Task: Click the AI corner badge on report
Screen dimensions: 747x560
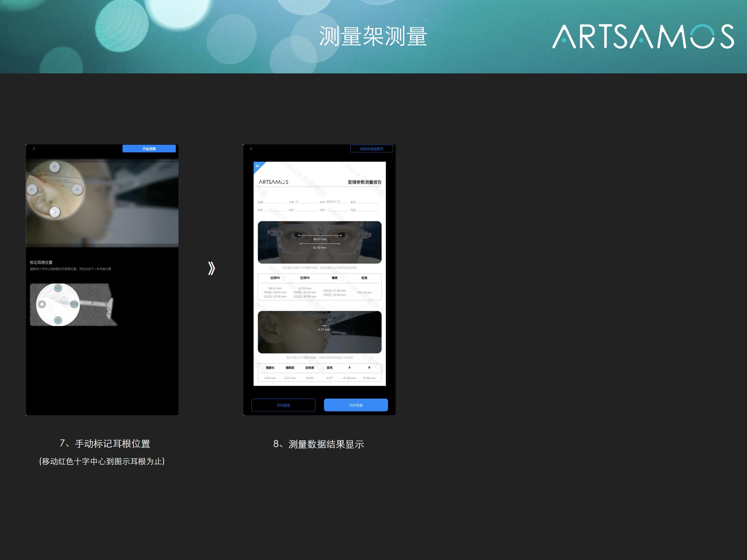Action: [x=258, y=166]
